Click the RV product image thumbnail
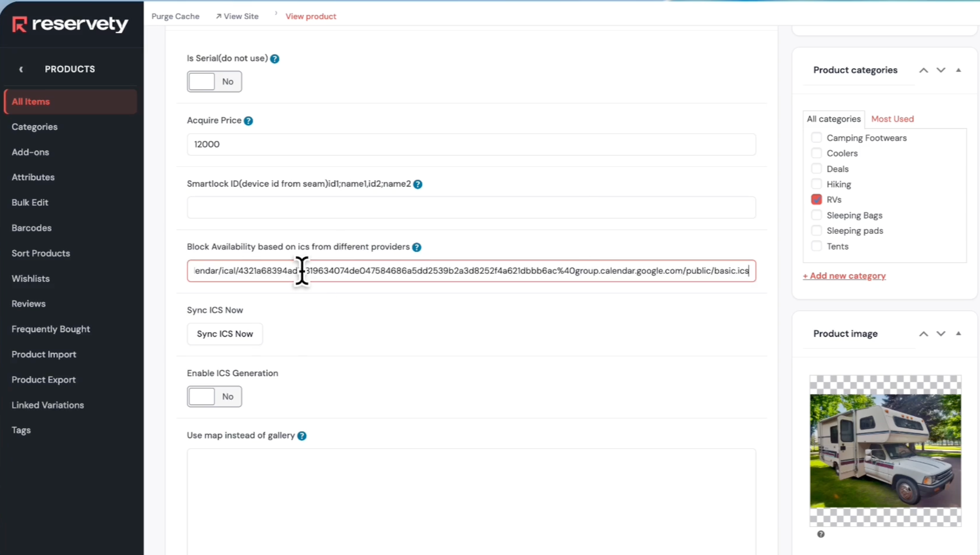Image resolution: width=980 pixels, height=555 pixels. click(x=885, y=451)
